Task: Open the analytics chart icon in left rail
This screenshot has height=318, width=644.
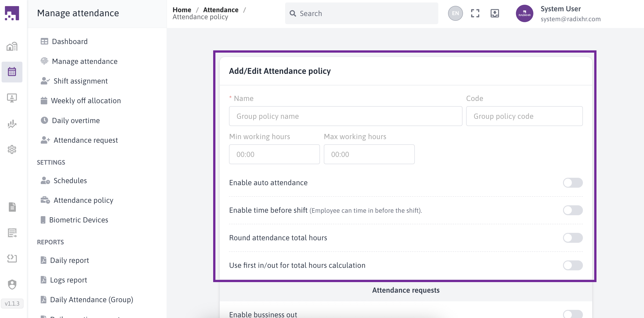Action: (x=12, y=124)
